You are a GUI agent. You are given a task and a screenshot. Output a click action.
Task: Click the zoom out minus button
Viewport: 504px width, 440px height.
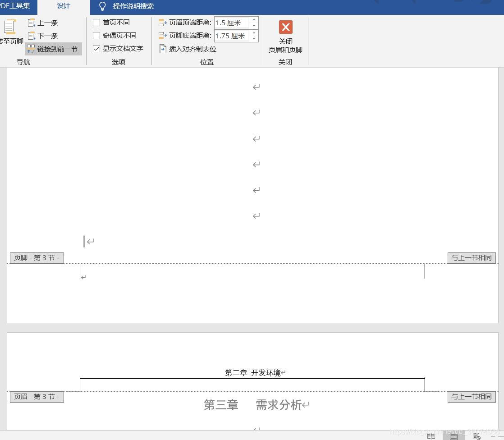pos(493,436)
